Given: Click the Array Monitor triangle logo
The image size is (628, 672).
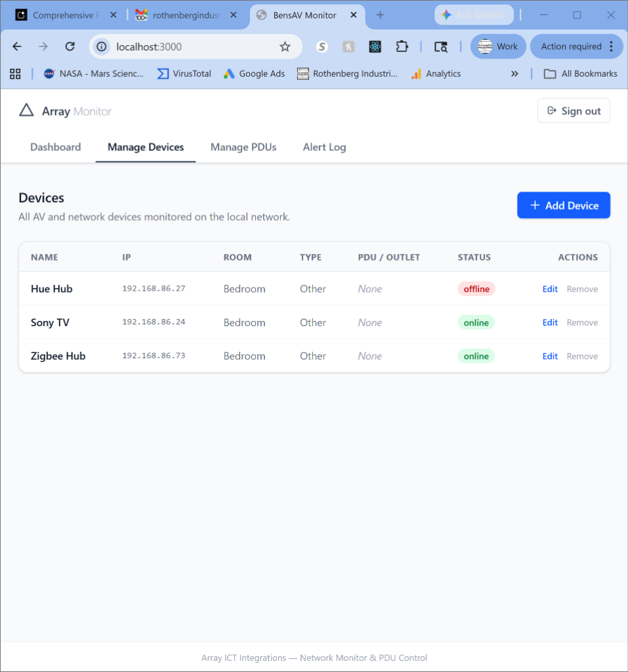Looking at the screenshot, I should click(27, 110).
